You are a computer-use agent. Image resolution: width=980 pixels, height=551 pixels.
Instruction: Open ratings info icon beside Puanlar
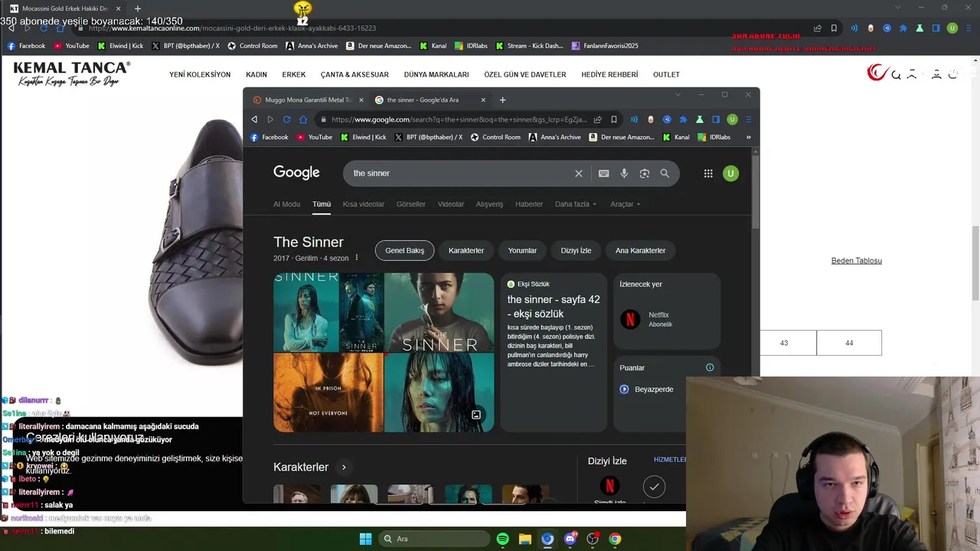click(710, 367)
